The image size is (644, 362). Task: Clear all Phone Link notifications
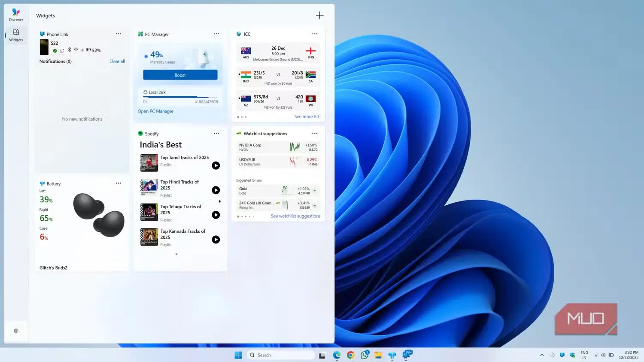117,61
